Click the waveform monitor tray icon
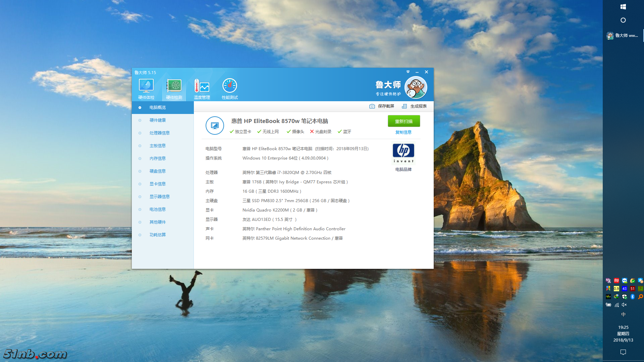 [608, 297]
